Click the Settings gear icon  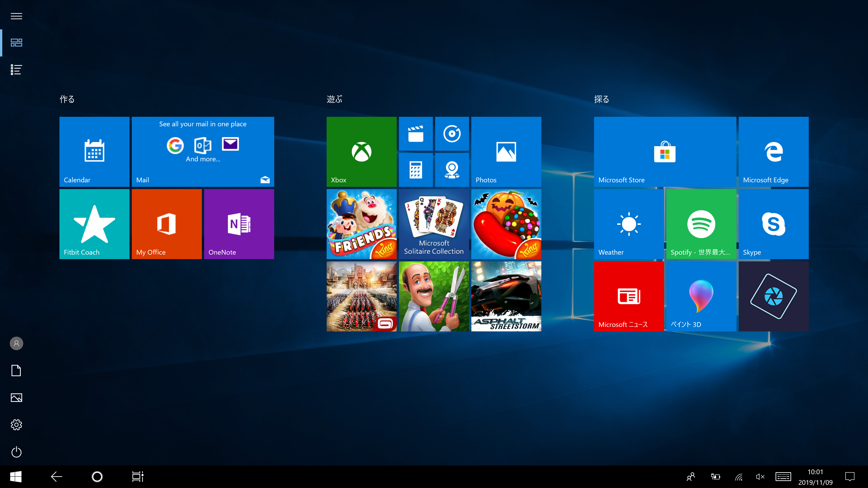pyautogui.click(x=16, y=425)
